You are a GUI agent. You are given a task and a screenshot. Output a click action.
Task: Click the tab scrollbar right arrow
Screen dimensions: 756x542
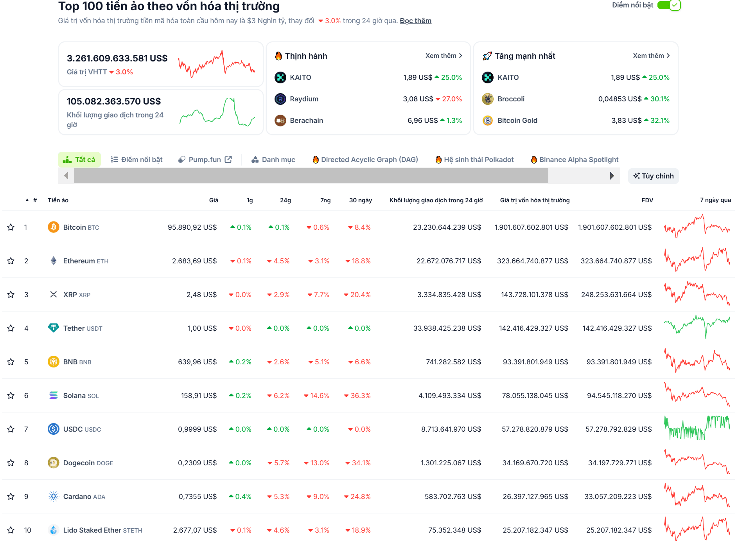[x=612, y=176]
